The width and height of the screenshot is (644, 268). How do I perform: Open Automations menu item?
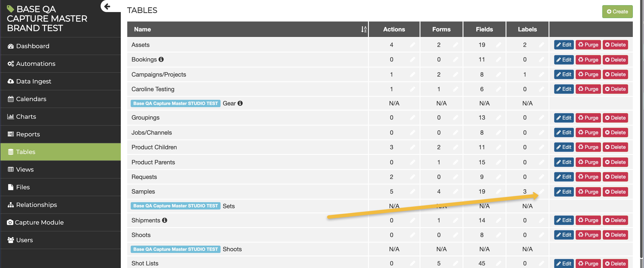[35, 64]
